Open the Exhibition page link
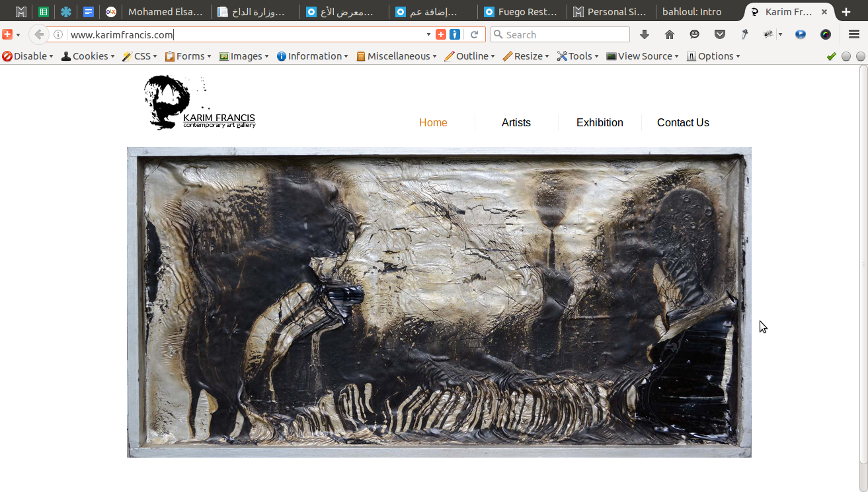 pos(600,122)
